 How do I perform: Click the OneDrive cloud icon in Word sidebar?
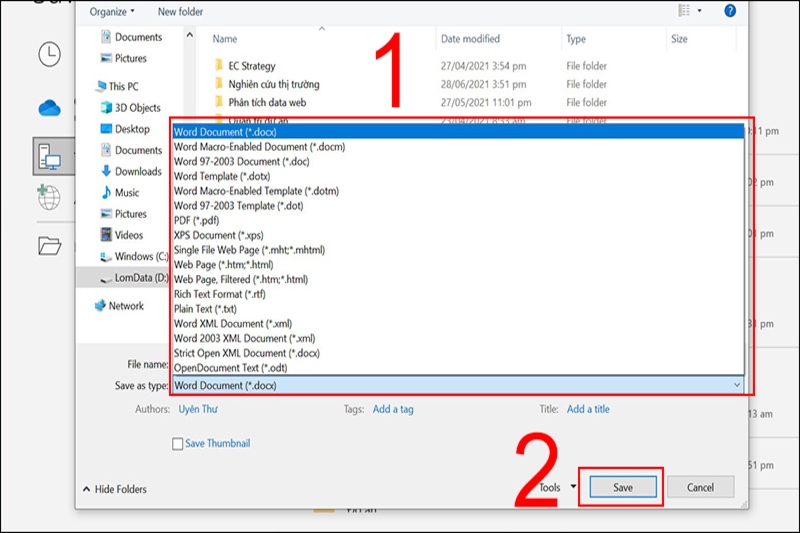(x=50, y=107)
